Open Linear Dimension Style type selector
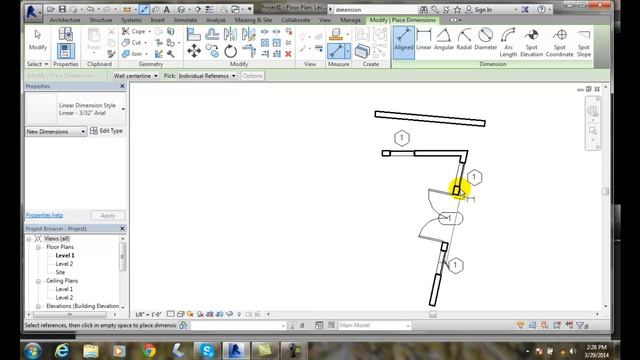 click(76, 109)
